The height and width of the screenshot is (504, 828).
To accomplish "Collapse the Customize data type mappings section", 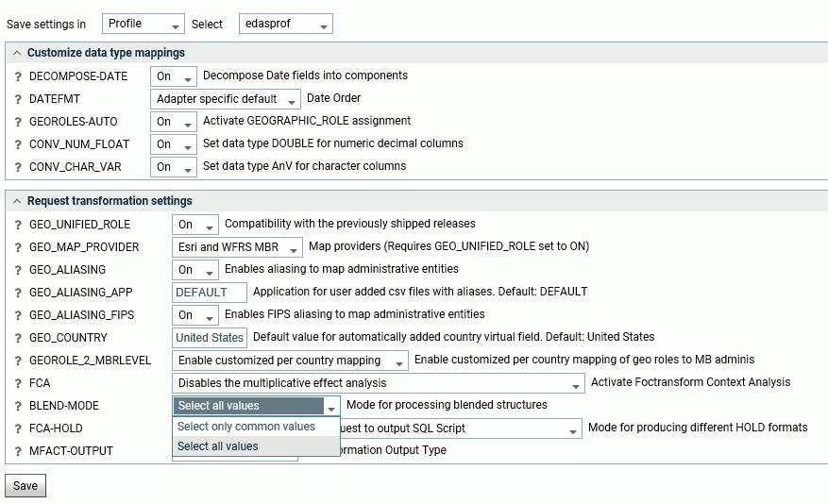I will (x=17, y=53).
